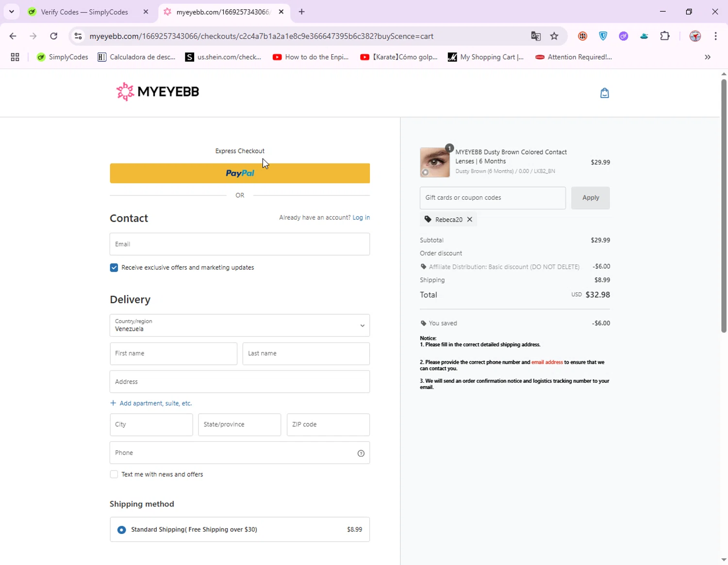Expand the Country/region Venezuela dropdown
The height and width of the screenshot is (565, 728).
coord(240,325)
